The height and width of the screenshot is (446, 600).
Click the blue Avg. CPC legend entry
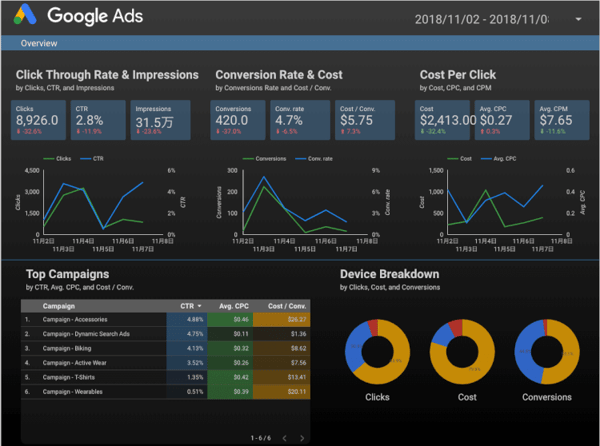[499, 159]
